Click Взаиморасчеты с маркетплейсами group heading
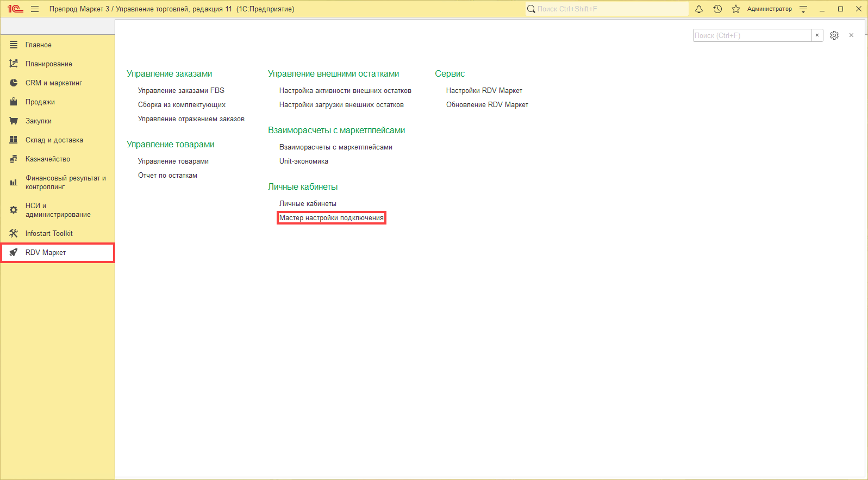 [x=336, y=130]
